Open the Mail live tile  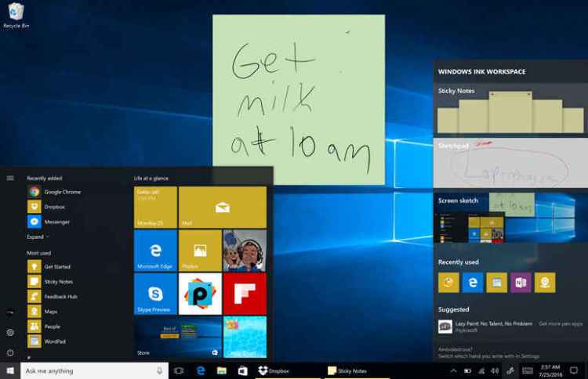coord(222,207)
